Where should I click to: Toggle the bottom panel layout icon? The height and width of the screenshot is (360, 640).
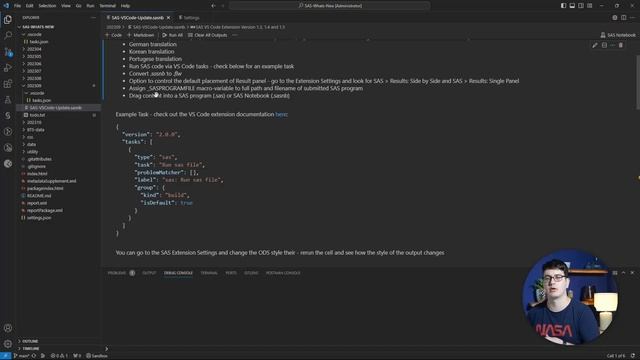pos(572,6)
